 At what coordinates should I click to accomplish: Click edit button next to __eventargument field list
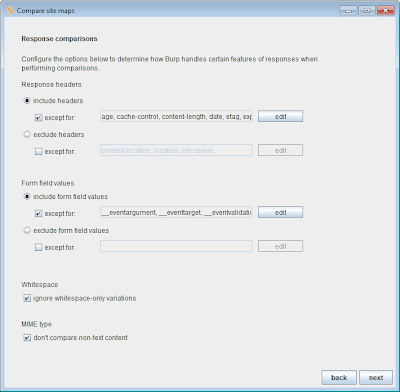click(x=280, y=212)
